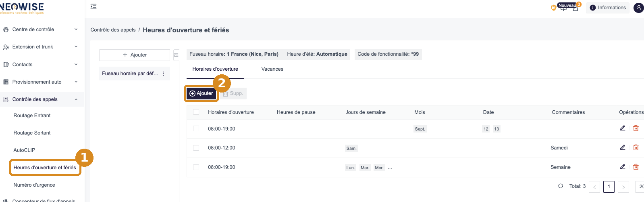The image size is (644, 202).
Task: Check the 08:00-12:00 Samedi row checkbox
Action: point(196,148)
